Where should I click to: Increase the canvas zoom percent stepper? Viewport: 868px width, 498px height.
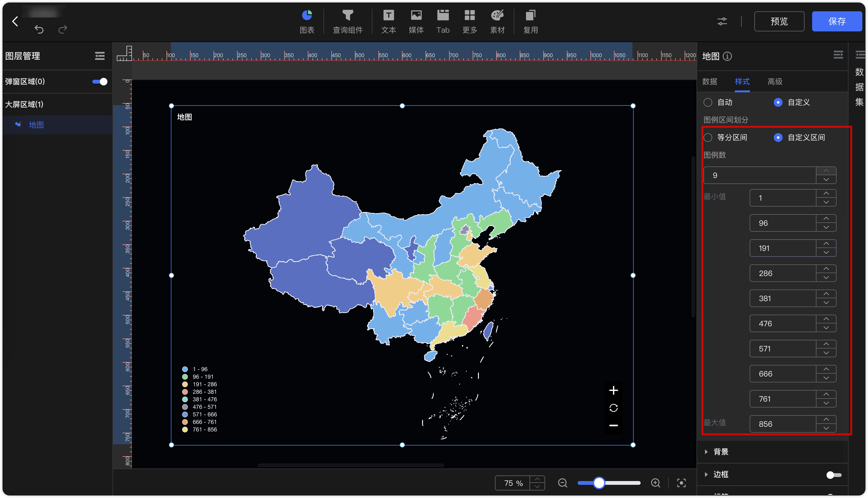(x=537, y=479)
